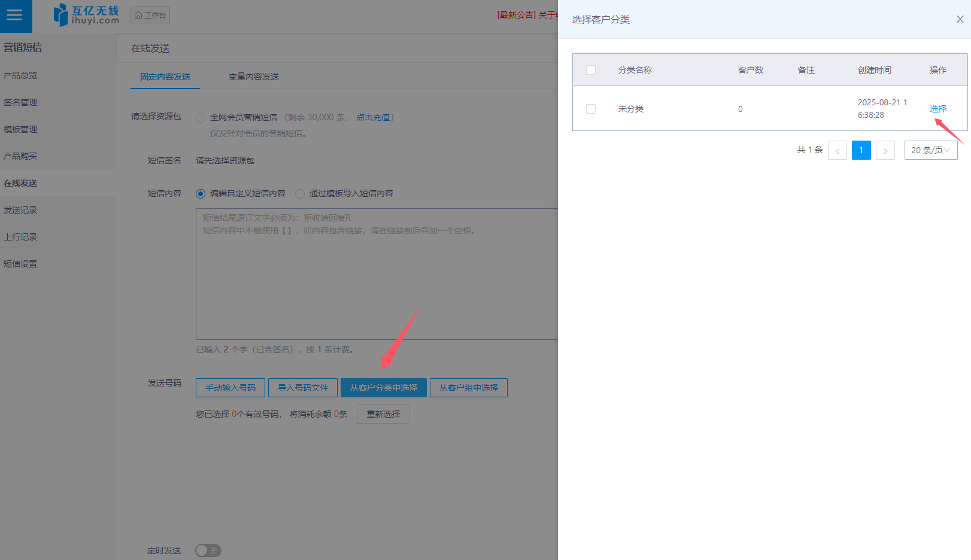Viewport: 971px width, 560px height.
Task: Go to next page arrow
Action: [885, 151]
